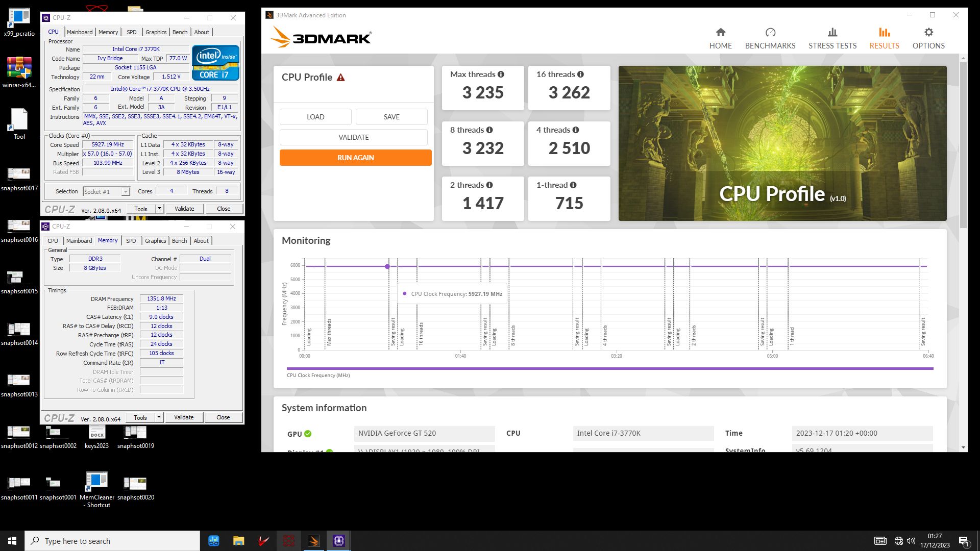
Task: Click Validate in the top CPU-Z window
Action: [184, 209]
